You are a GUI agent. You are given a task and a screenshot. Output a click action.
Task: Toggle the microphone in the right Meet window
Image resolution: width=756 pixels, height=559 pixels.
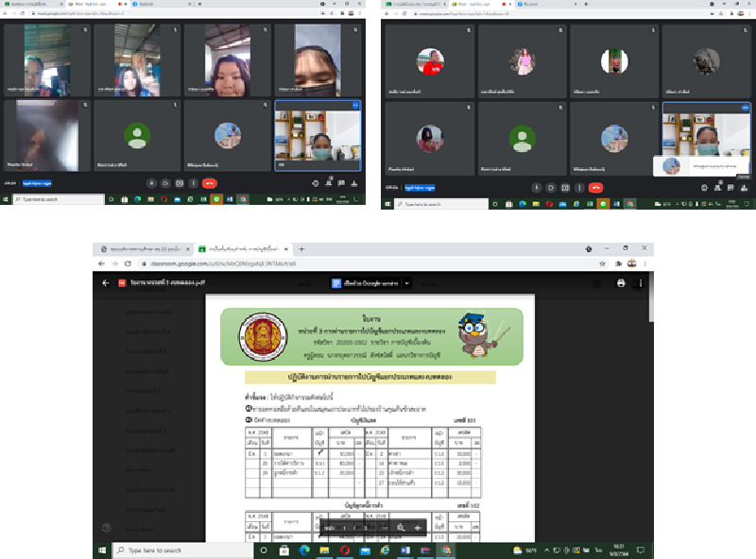click(537, 187)
